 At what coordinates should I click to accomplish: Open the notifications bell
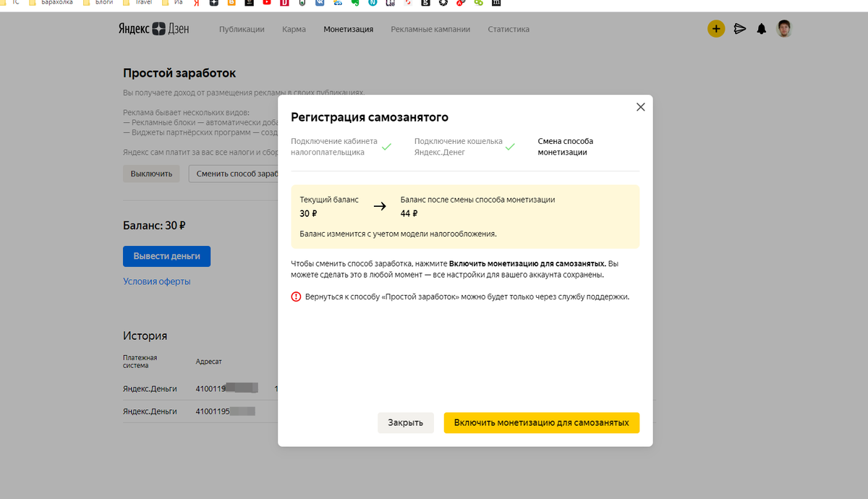[x=762, y=29]
